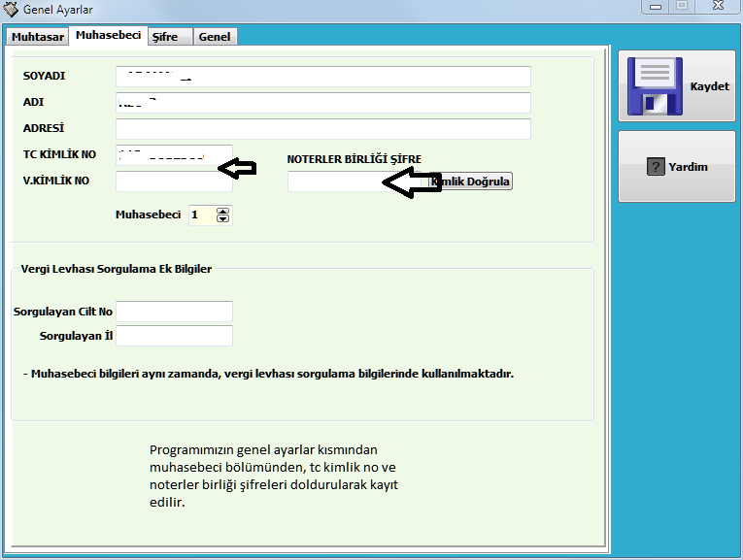The width and height of the screenshot is (743, 560).
Task: Select the TC KİMLİK NO field
Action: 174,155
